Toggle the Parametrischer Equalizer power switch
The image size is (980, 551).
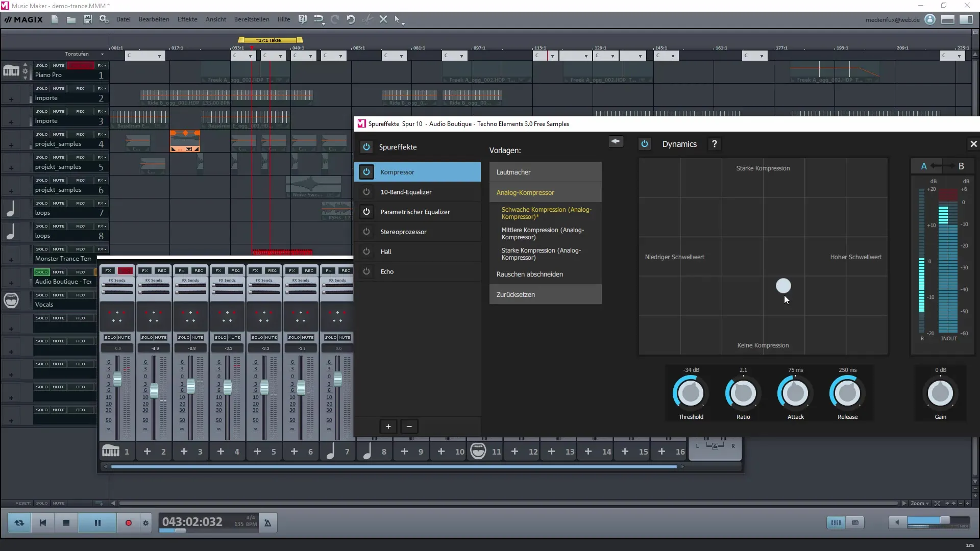coord(366,212)
